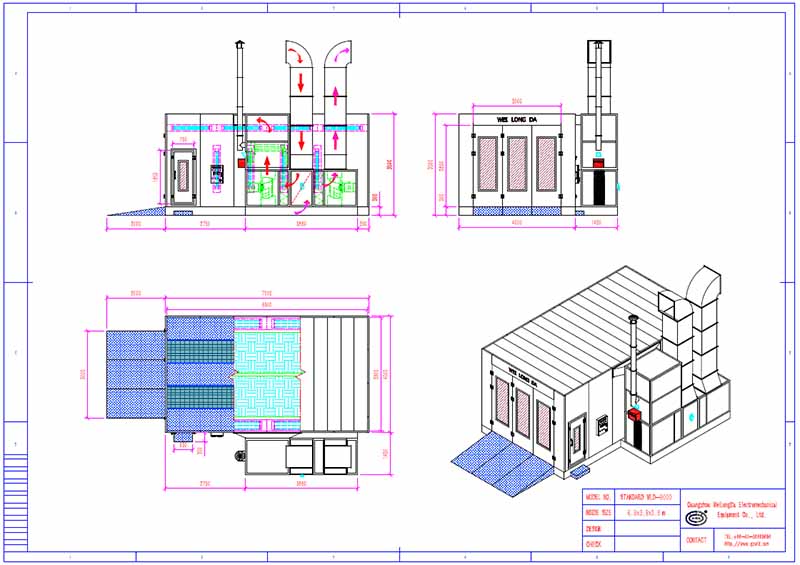
Task: Click the personnel door on side elevation
Action: click(183, 177)
